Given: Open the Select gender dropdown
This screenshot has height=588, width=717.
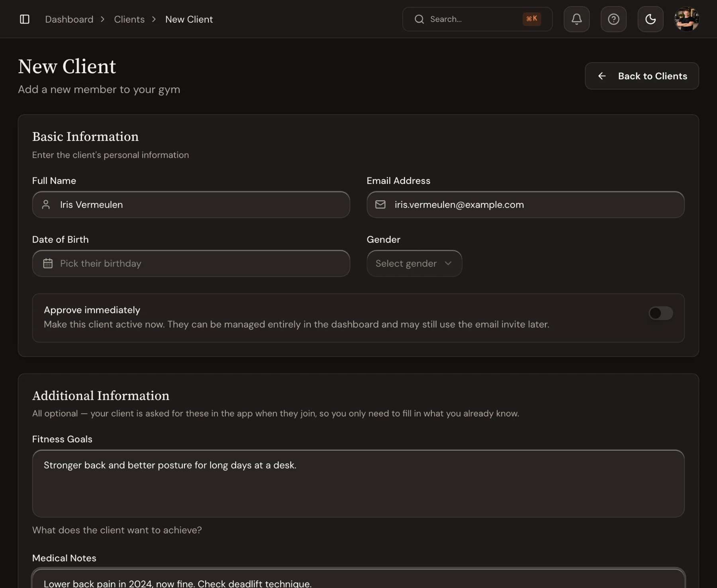Looking at the screenshot, I should click(414, 264).
